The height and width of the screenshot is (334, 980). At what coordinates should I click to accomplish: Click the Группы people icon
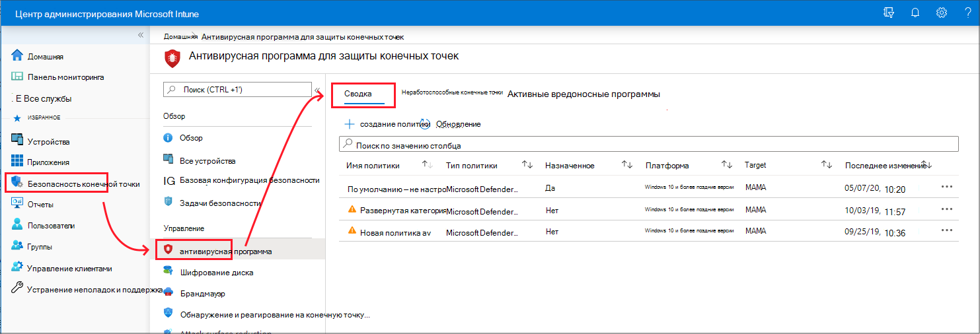(18, 246)
